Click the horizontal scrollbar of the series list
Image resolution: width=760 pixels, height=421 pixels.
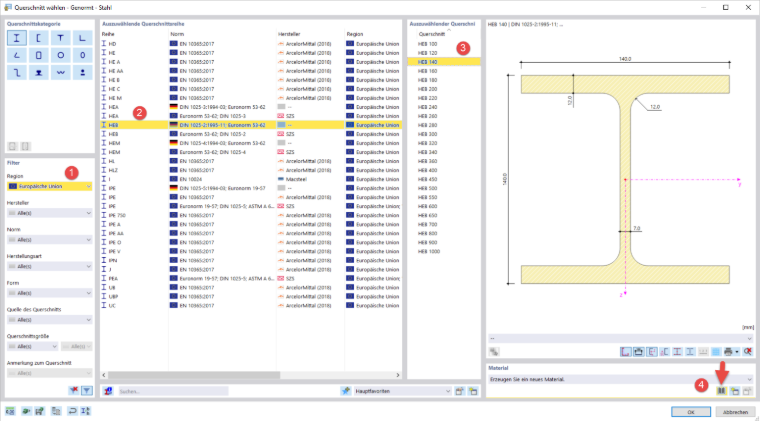click(194, 375)
